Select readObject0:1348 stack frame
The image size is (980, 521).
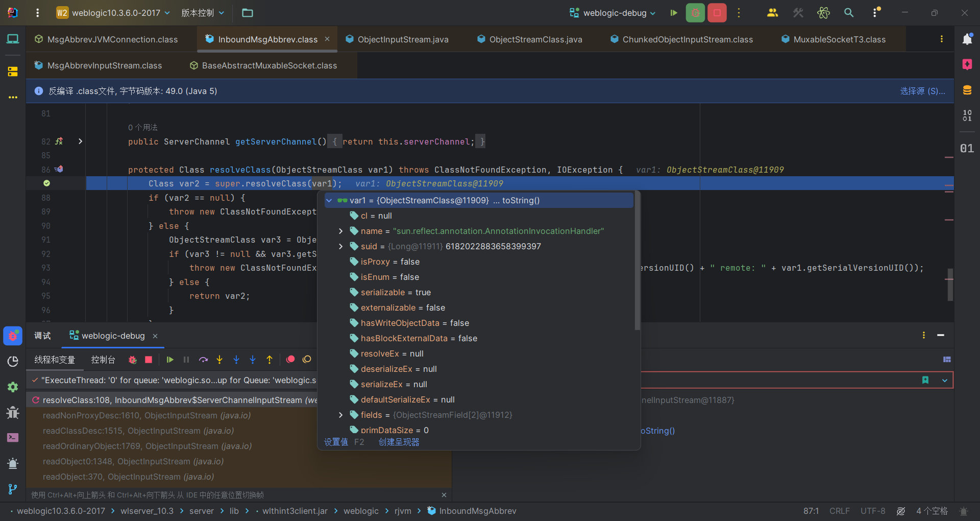[x=134, y=461]
